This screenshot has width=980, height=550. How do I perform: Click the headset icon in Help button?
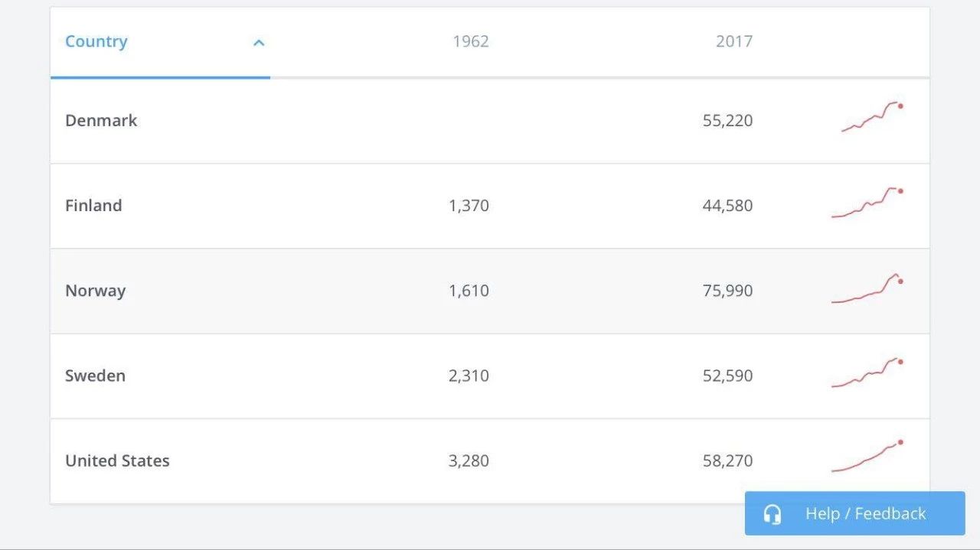click(x=773, y=514)
